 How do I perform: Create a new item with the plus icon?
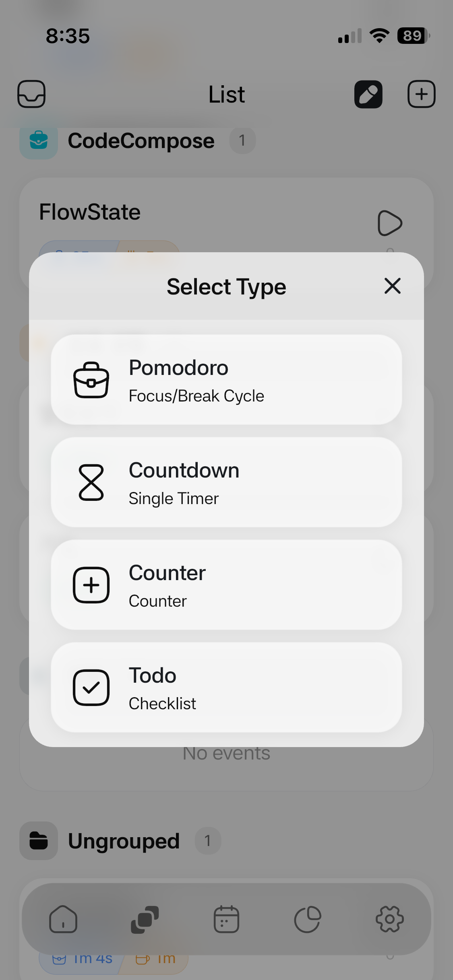pyautogui.click(x=421, y=94)
